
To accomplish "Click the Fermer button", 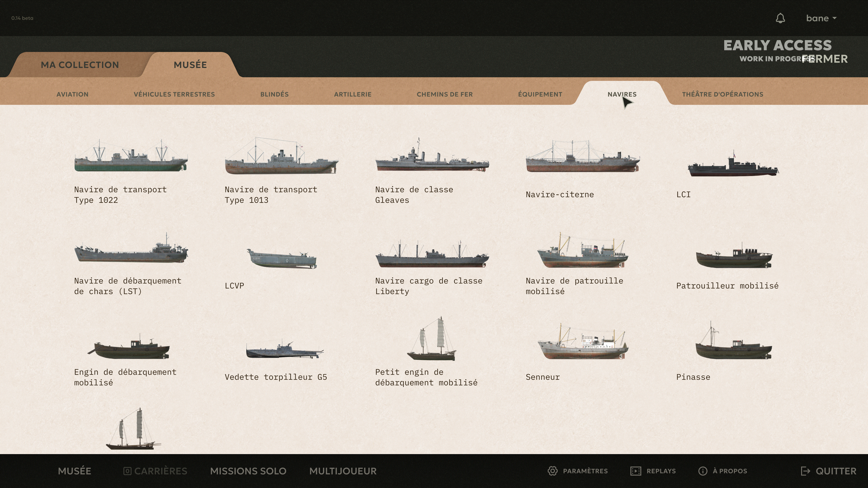I will point(825,59).
